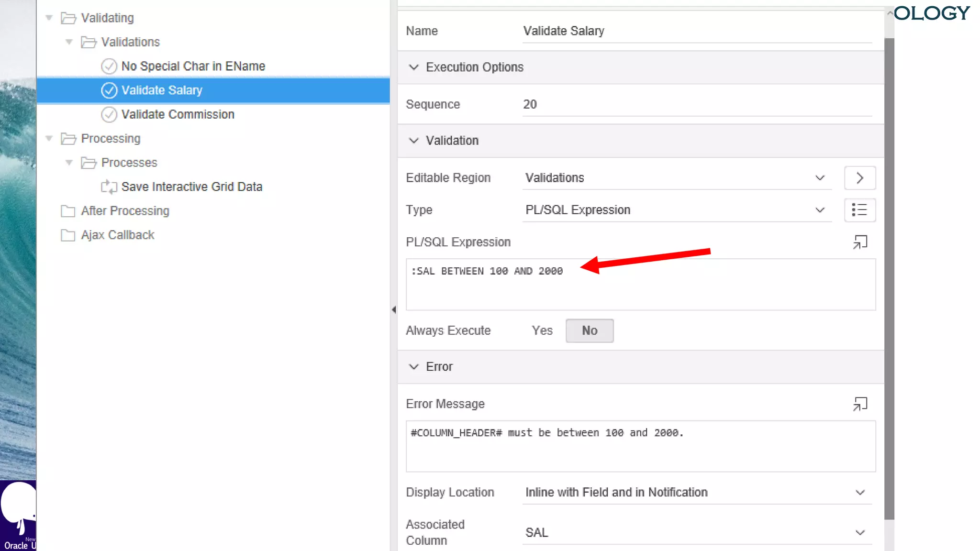Click the After Processing folder icon
Image resolution: width=980 pixels, height=551 pixels.
68,211
